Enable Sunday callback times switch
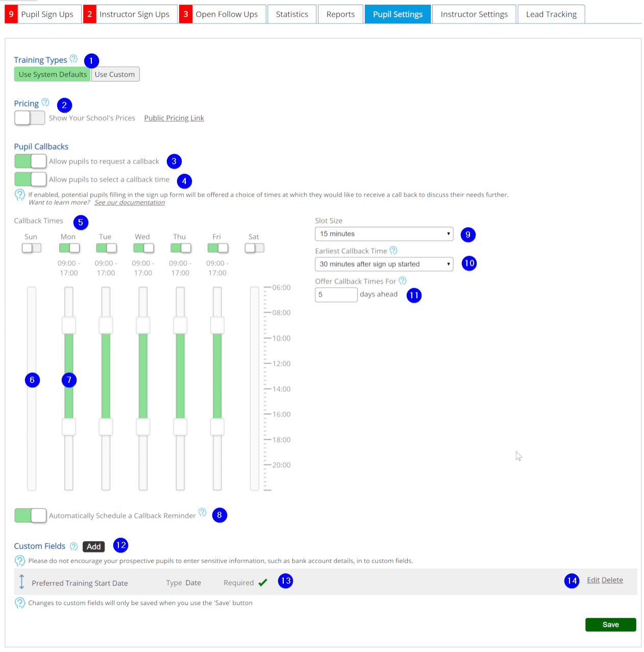Screen dimensions: 644x652 tap(31, 248)
